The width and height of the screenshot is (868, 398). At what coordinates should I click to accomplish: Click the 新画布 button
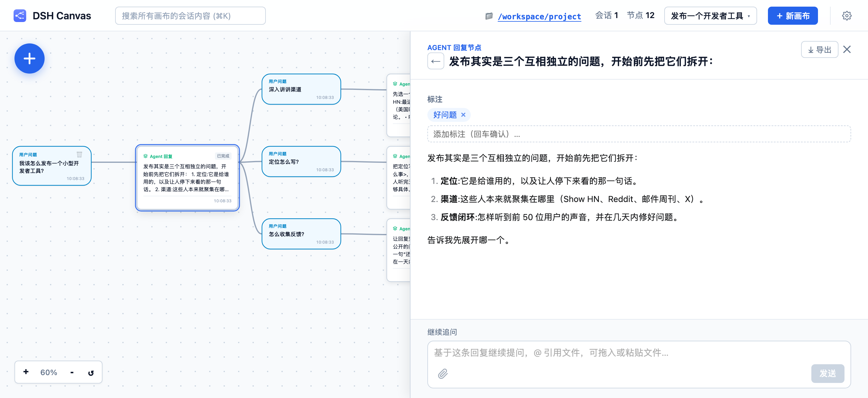click(793, 16)
